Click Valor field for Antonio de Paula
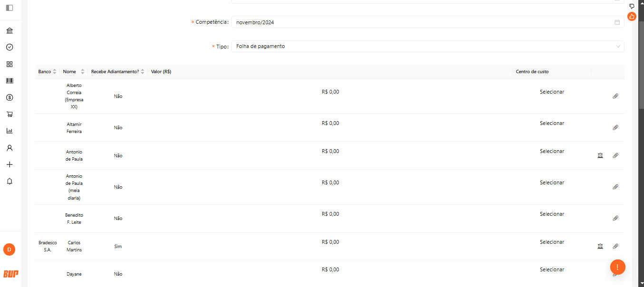This screenshot has width=644, height=287. pyautogui.click(x=330, y=151)
